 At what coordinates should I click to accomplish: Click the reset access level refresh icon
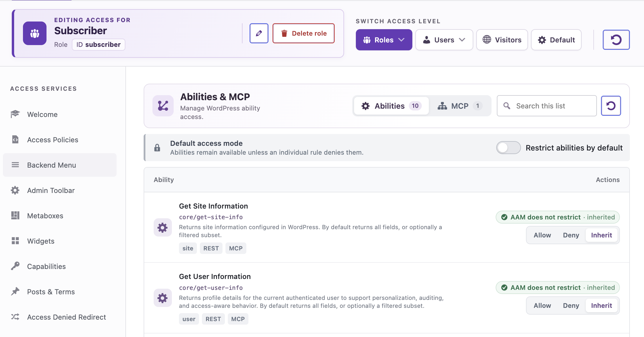[x=616, y=40]
